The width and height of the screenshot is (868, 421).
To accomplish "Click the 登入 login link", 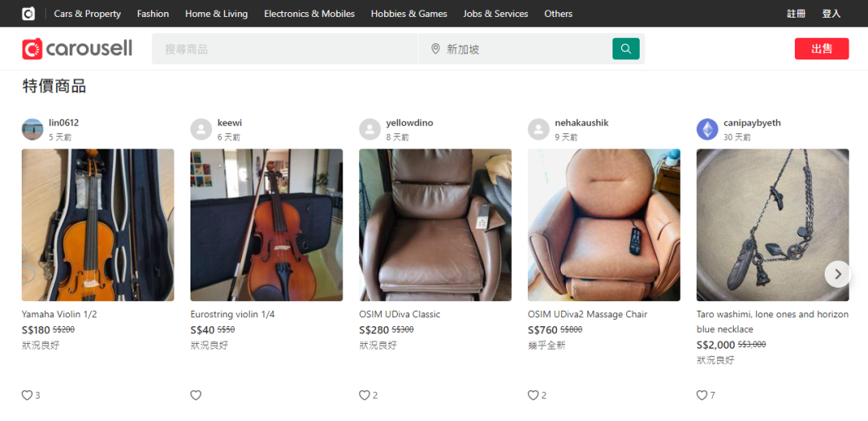I will coord(831,14).
